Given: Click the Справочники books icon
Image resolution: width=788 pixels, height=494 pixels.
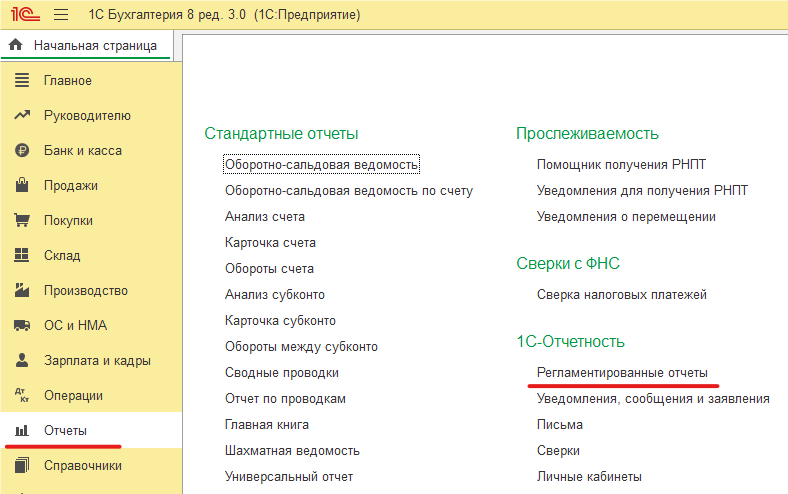Looking at the screenshot, I should [22, 465].
